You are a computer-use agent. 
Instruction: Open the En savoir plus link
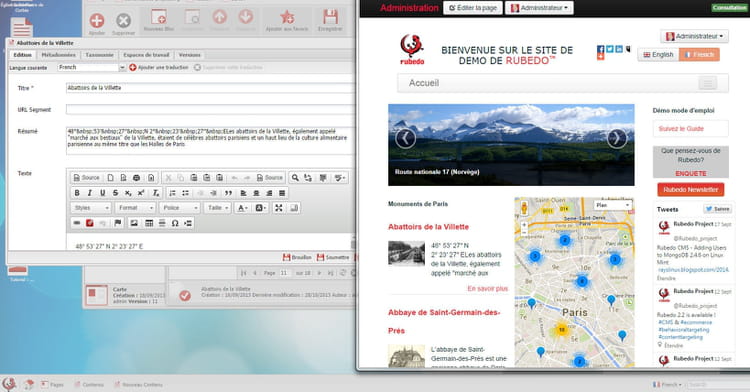click(487, 289)
